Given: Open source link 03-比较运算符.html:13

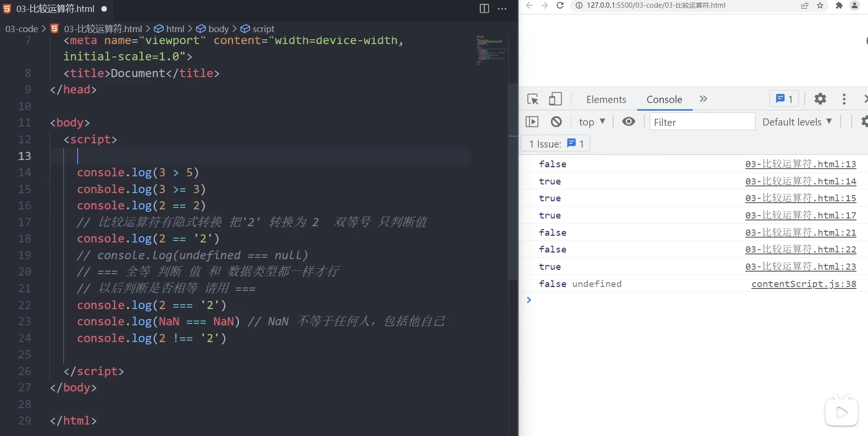Looking at the screenshot, I should click(800, 164).
